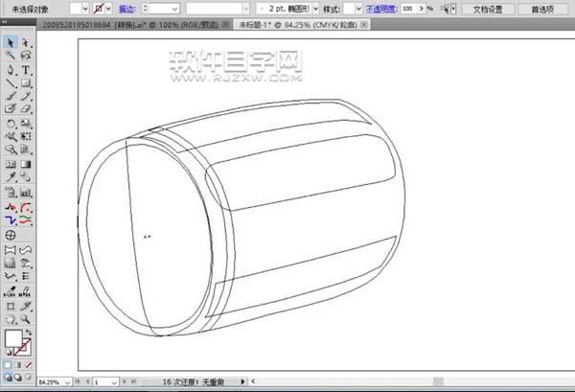Click the 描边 (Stroke) link
Viewport: 575px width, 392px height.
point(127,8)
